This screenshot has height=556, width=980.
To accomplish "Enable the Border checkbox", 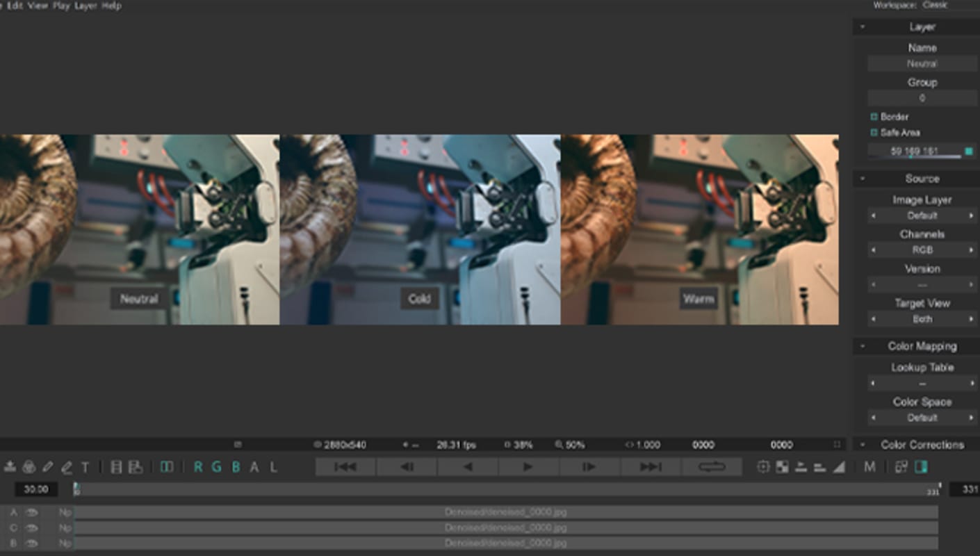I will [874, 117].
